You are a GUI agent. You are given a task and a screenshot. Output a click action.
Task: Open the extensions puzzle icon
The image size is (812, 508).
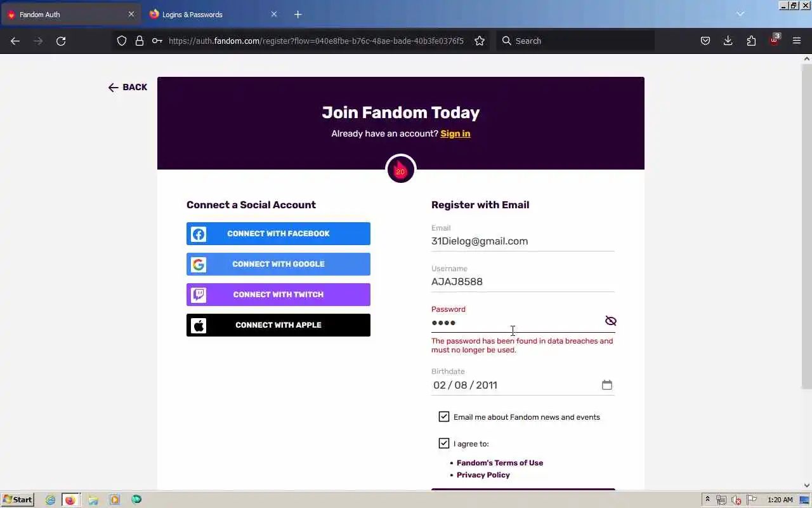click(x=751, y=41)
